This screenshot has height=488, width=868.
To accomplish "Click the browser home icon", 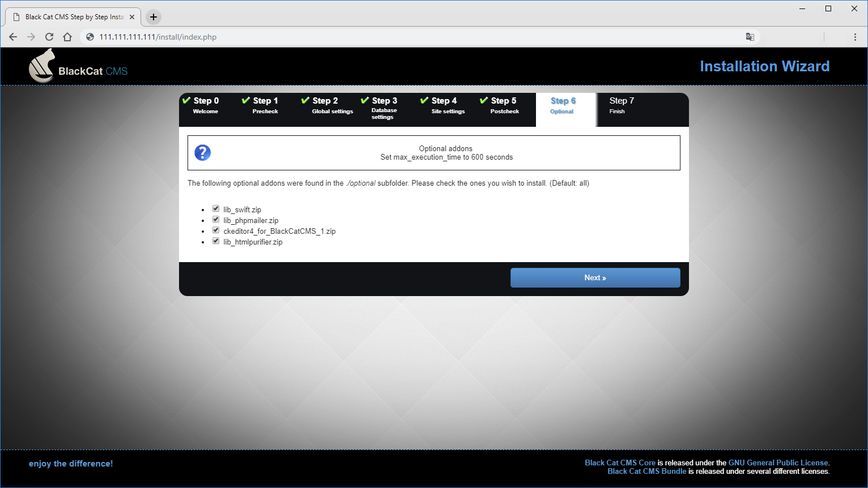I will (67, 37).
